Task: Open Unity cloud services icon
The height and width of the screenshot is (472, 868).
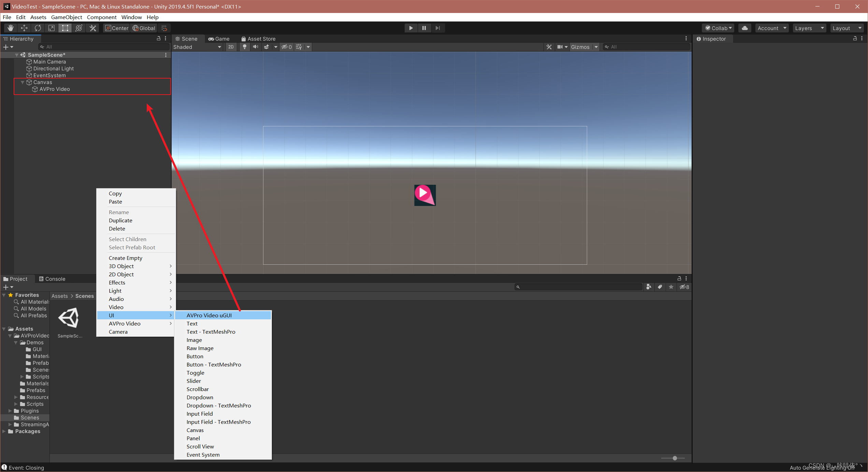Action: point(745,28)
